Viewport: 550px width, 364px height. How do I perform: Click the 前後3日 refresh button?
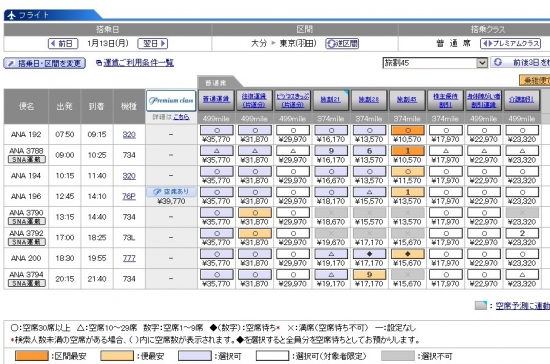[521, 62]
